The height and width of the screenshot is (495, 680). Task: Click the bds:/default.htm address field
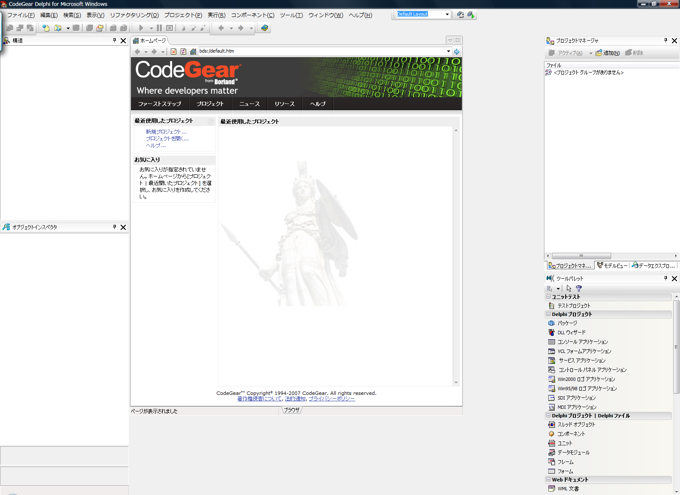pos(321,51)
